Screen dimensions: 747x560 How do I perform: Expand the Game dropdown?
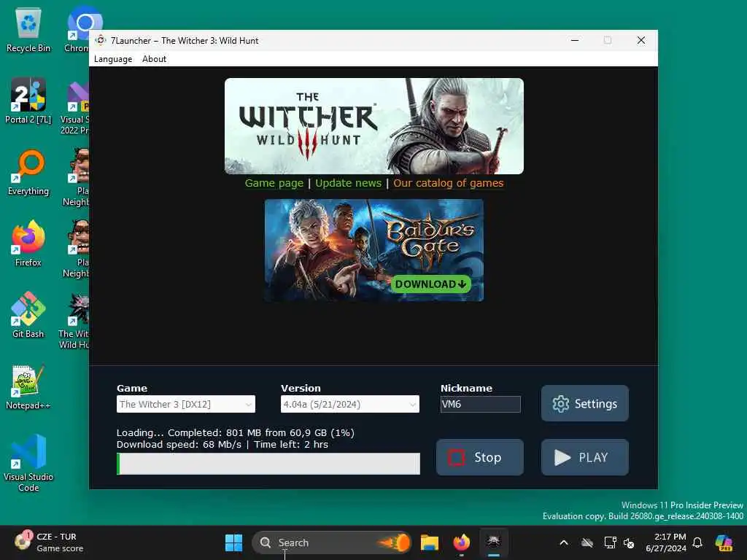click(x=186, y=404)
